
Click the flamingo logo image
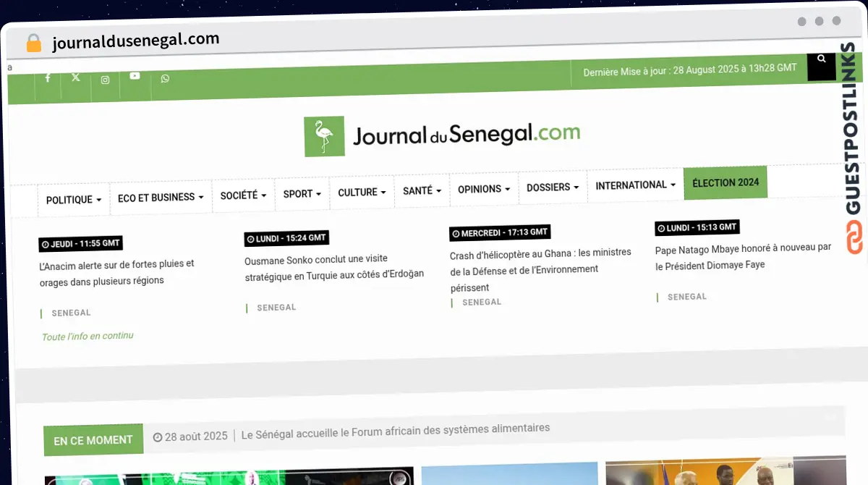coord(324,136)
